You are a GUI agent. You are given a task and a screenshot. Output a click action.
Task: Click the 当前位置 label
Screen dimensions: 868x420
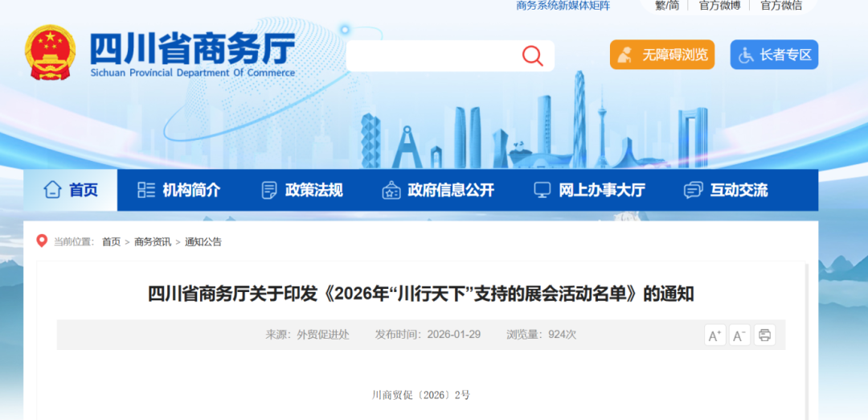[74, 241]
